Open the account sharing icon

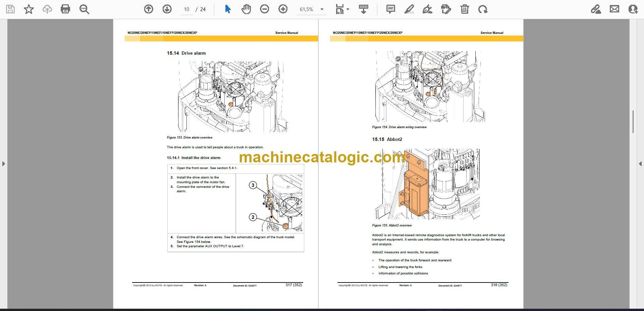[633, 9]
